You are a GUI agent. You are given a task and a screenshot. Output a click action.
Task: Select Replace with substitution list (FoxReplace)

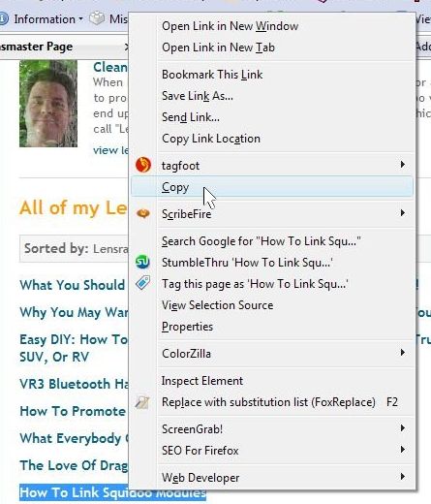click(x=272, y=402)
